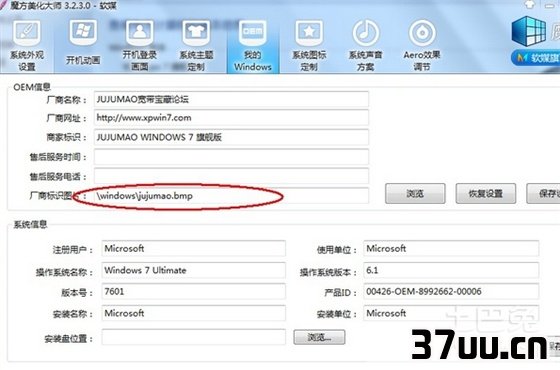Image resolution: width=560 pixels, height=370 pixels.
Task: Click the empty 售后服务电话 field
Action: coord(231,176)
